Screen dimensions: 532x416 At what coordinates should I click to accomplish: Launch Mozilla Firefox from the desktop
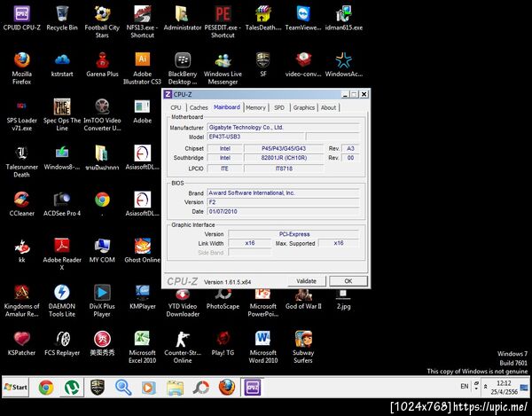21,68
